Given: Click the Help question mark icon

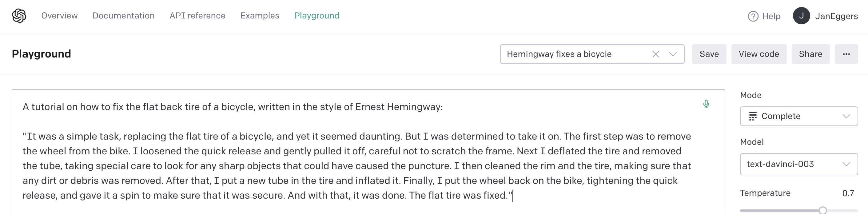Looking at the screenshot, I should pos(753,16).
